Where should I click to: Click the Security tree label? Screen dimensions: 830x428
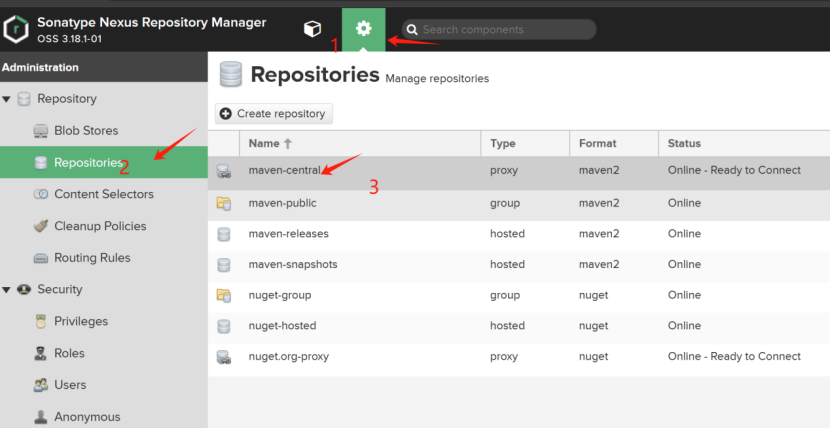pyautogui.click(x=60, y=289)
